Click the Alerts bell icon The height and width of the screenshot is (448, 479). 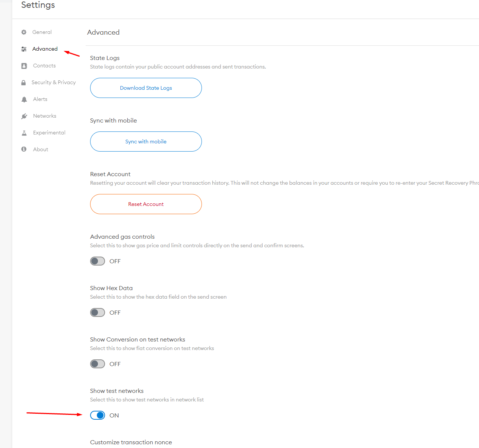point(24,99)
